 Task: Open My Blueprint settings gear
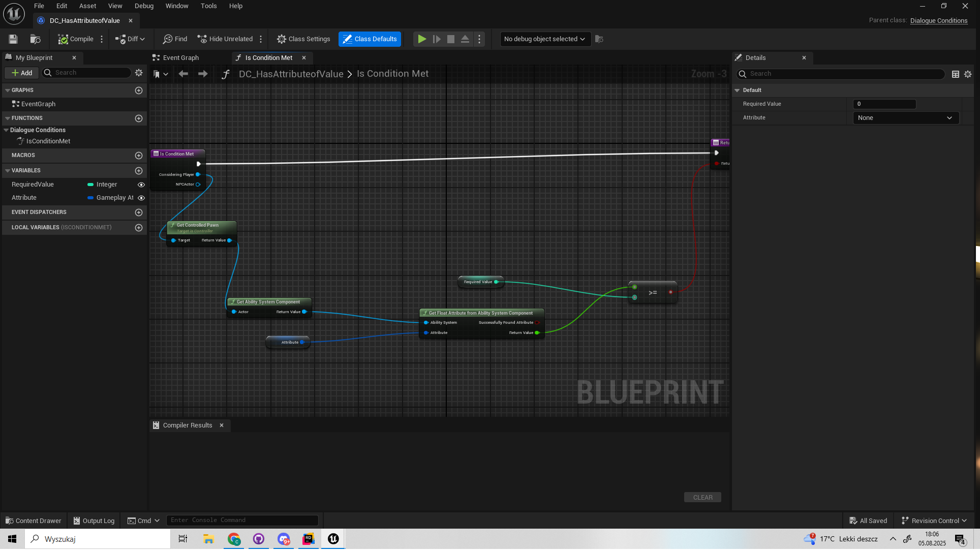coord(139,73)
